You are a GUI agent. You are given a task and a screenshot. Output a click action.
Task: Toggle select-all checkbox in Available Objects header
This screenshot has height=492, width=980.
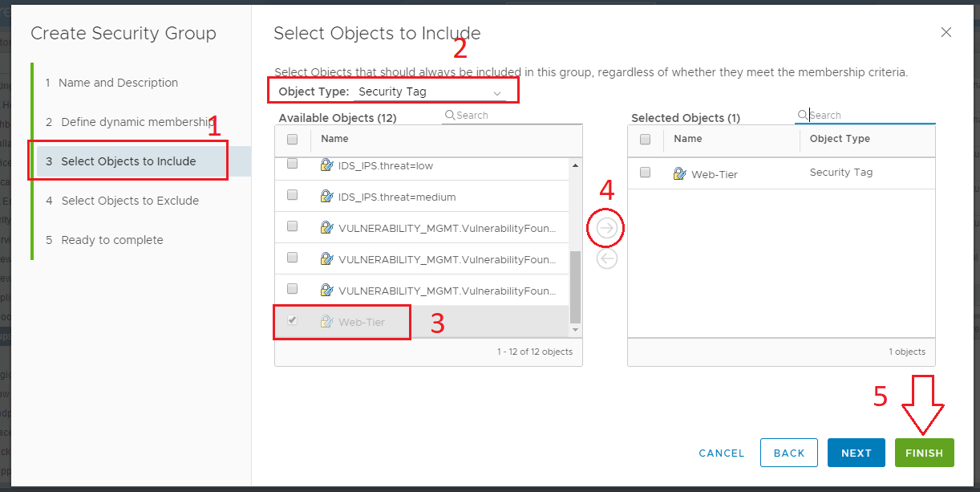point(293,140)
